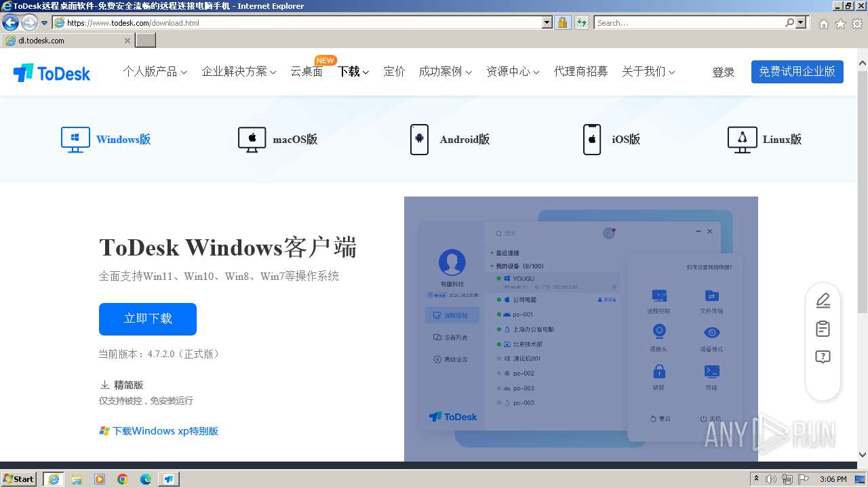The width and height of the screenshot is (868, 488).
Task: Click the page scrollbar down arrow
Action: 862,455
